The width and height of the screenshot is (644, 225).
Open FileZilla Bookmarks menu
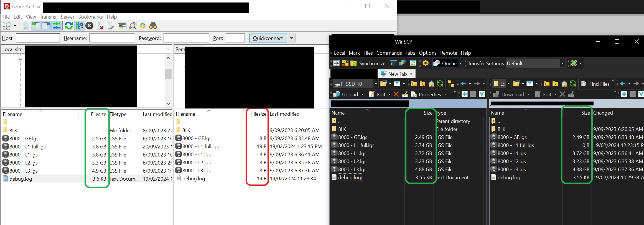pyautogui.click(x=90, y=17)
